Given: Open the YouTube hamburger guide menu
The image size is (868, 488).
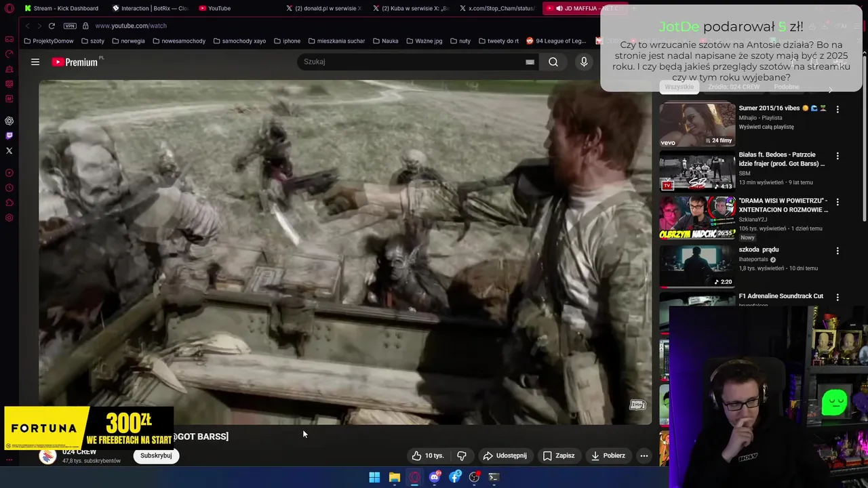Looking at the screenshot, I should point(35,62).
